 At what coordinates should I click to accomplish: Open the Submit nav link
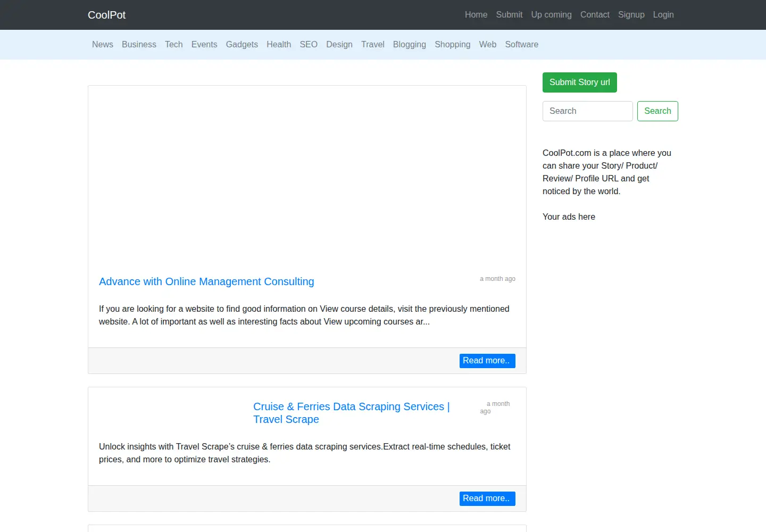(x=509, y=15)
